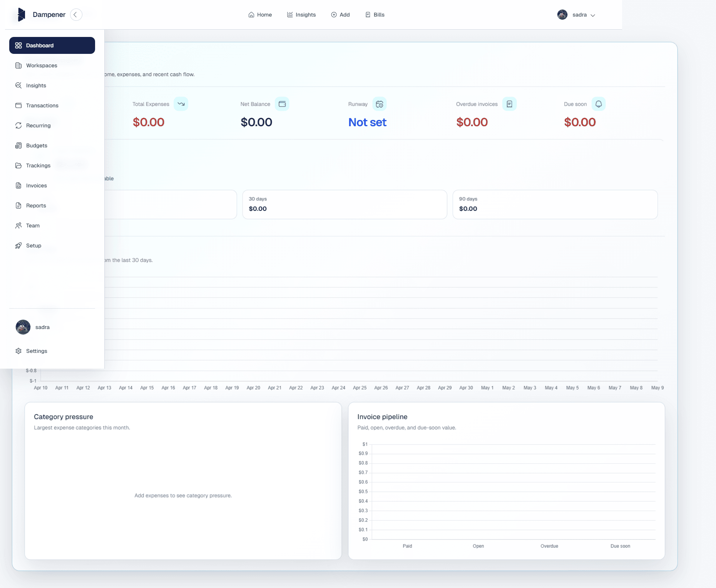The height and width of the screenshot is (588, 716).
Task: Click the Budgets calculator icon
Action: 18,145
